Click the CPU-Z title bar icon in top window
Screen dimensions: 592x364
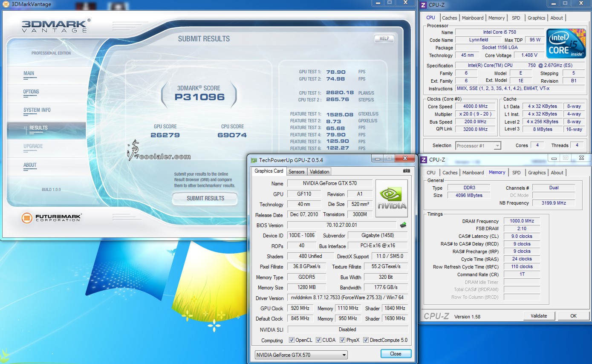point(423,5)
